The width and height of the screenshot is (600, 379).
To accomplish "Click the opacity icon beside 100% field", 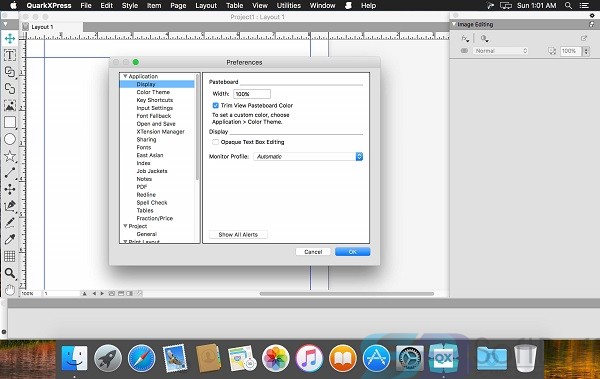I will pos(551,51).
